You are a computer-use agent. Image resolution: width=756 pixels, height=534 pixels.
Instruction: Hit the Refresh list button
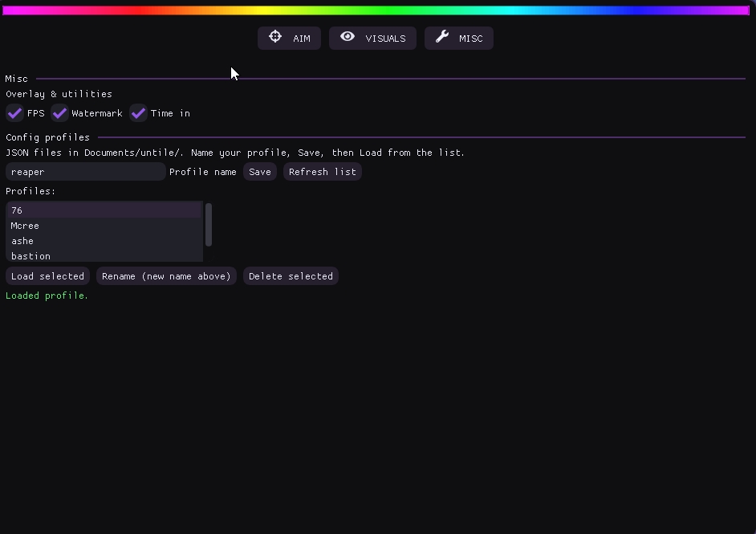pyautogui.click(x=322, y=172)
